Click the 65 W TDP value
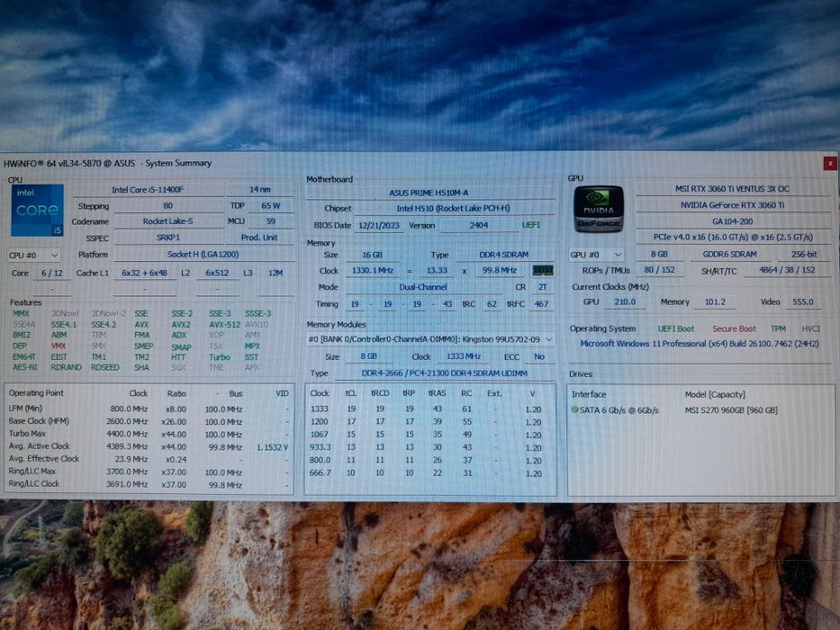The height and width of the screenshot is (630, 840). point(270,206)
